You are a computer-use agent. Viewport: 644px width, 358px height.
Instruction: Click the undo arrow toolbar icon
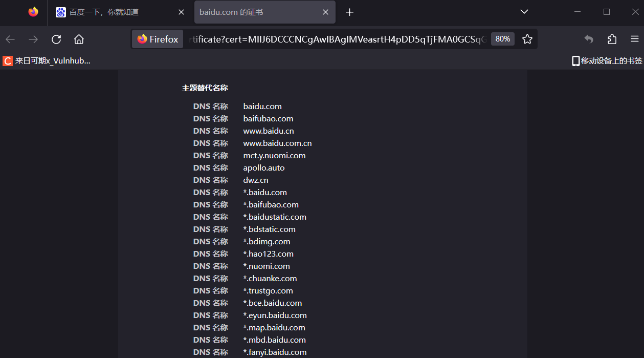[589, 39]
